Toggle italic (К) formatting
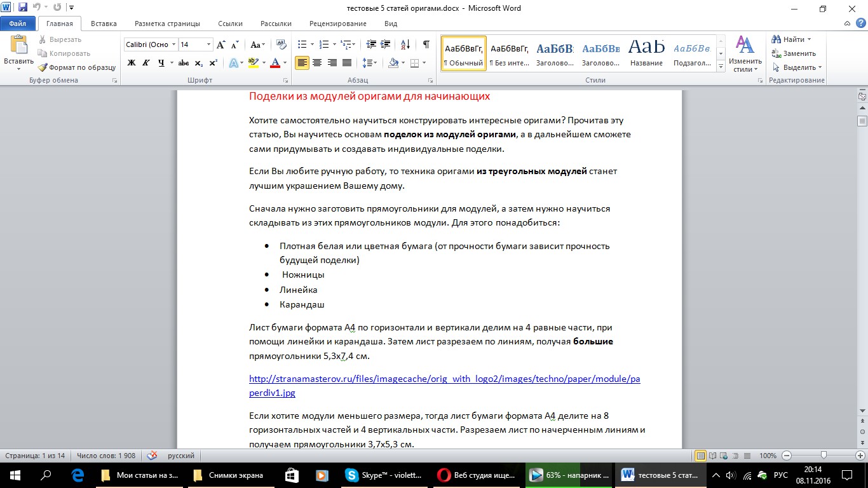The height and width of the screenshot is (488, 868). (x=146, y=63)
